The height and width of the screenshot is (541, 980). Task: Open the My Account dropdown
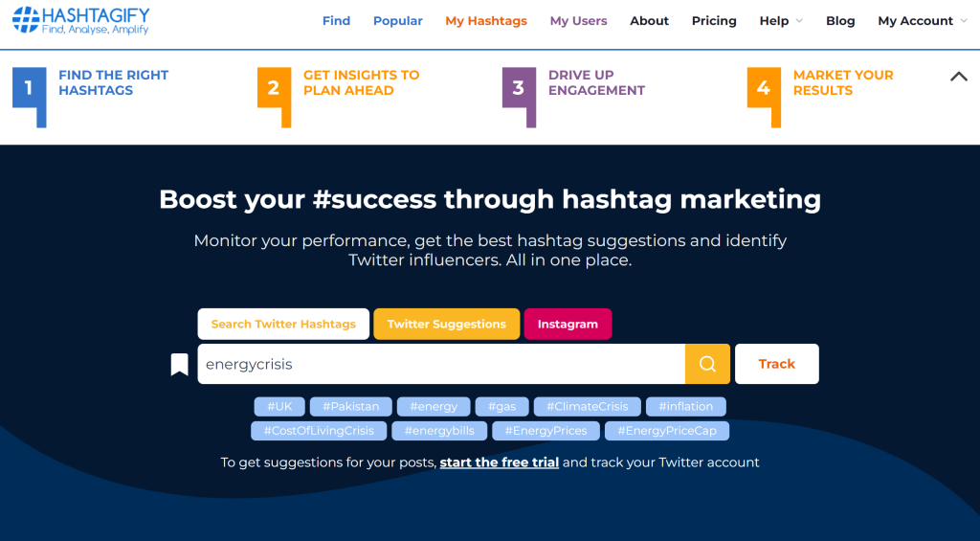point(923,21)
